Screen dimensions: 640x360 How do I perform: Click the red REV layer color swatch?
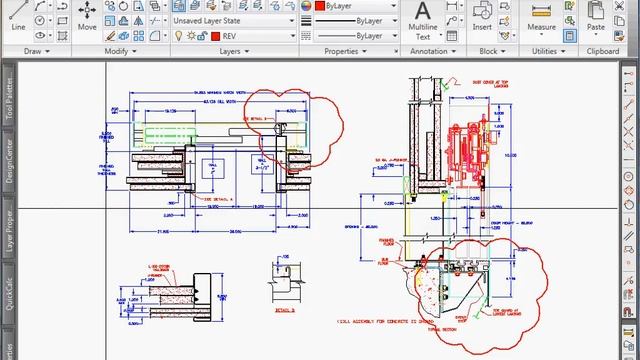[x=216, y=36]
